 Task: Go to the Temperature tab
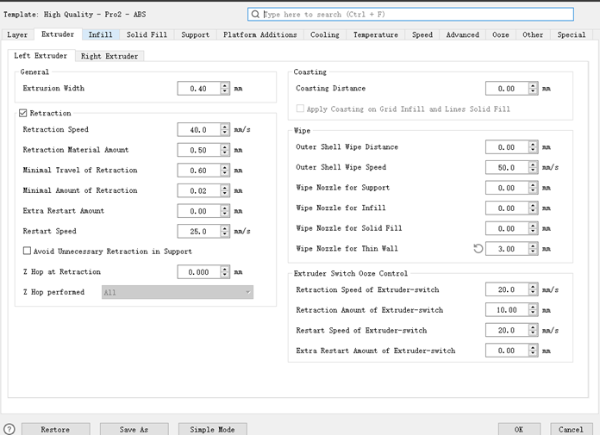click(x=375, y=35)
